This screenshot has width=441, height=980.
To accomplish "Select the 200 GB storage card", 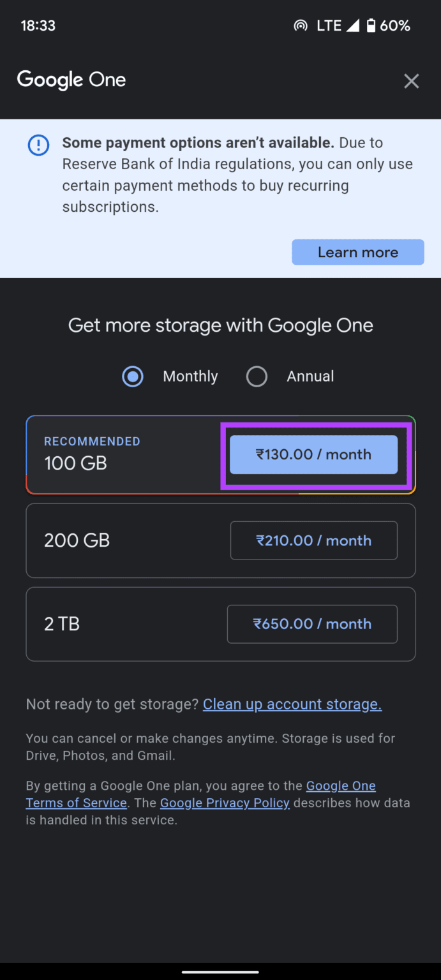I will click(x=115, y=540).
